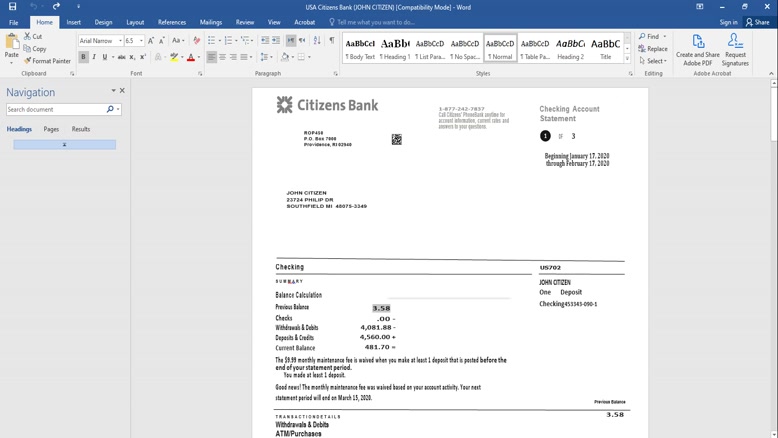Viewport: 778px width, 438px height.
Task: Expand the Select dropdown in Editing group
Action: tap(654, 61)
